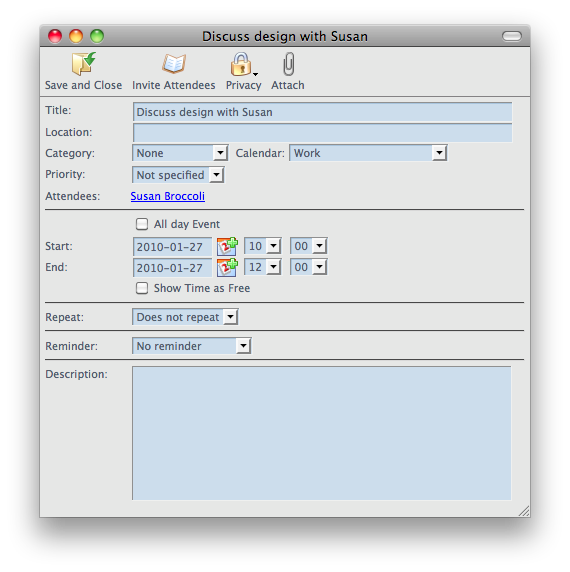Change the Start hour dropdown showing 10
Screen dimensions: 570x572
263,246
